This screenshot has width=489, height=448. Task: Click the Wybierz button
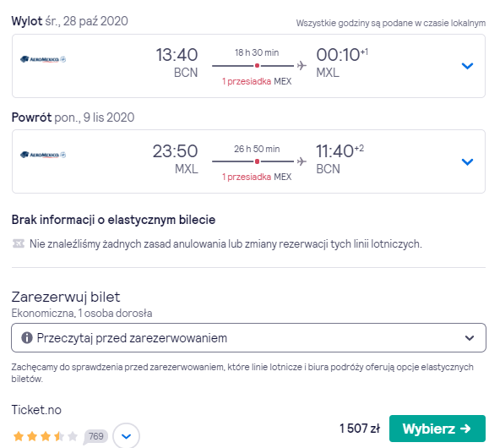click(x=437, y=429)
